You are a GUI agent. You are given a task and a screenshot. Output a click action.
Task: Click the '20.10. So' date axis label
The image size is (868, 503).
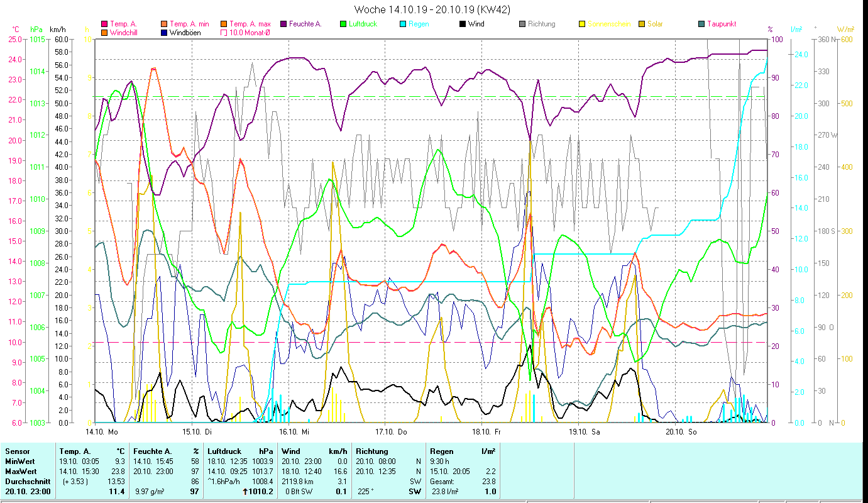tap(681, 431)
